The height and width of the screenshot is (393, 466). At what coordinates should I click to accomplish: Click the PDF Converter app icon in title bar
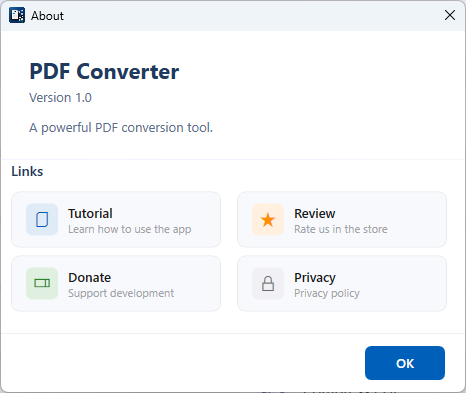tap(17, 15)
